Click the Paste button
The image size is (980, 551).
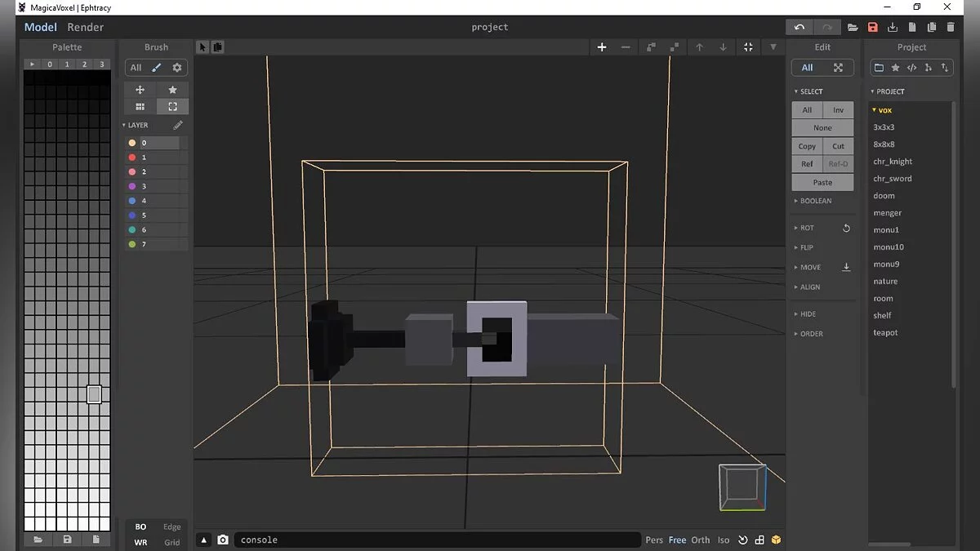[x=822, y=182]
